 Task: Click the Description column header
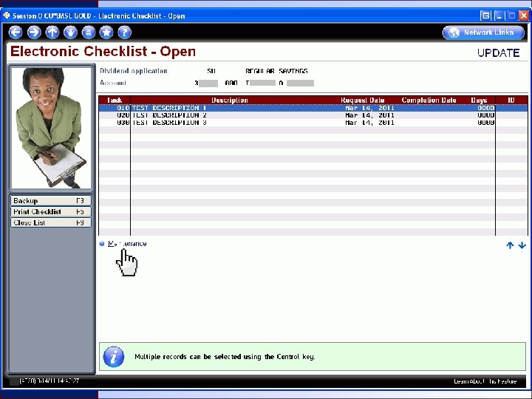230,100
